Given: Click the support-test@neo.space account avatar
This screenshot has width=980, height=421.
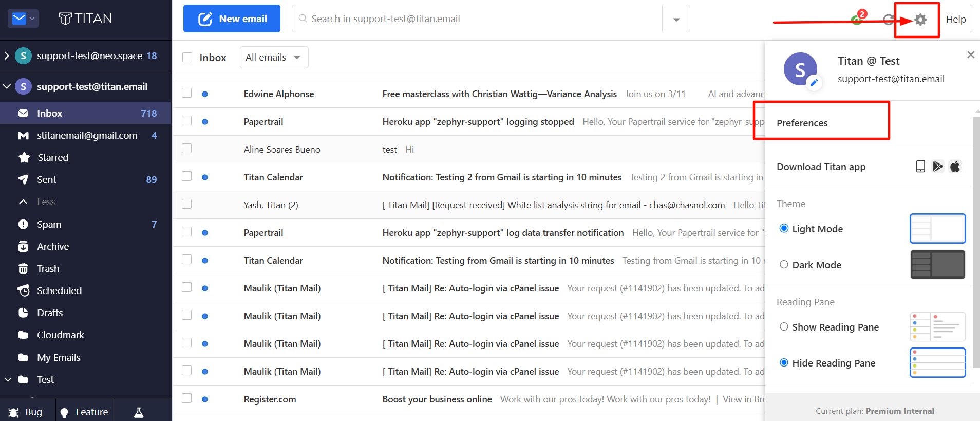Looking at the screenshot, I should 23,56.
